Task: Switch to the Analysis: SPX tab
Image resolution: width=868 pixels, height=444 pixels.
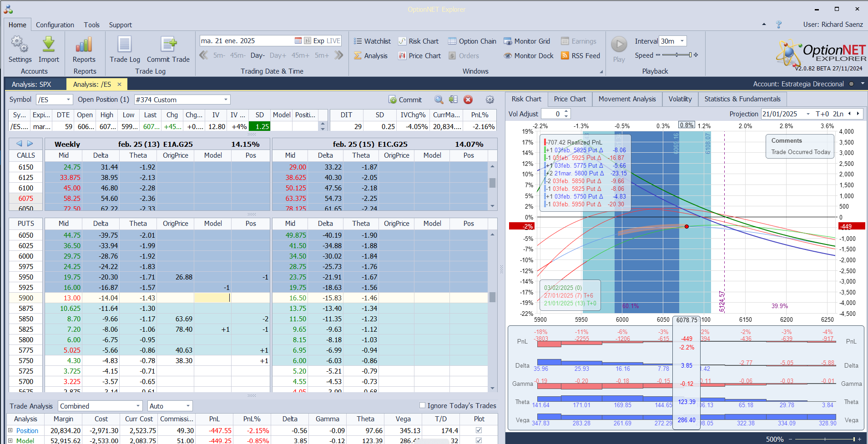Action: 31,85
